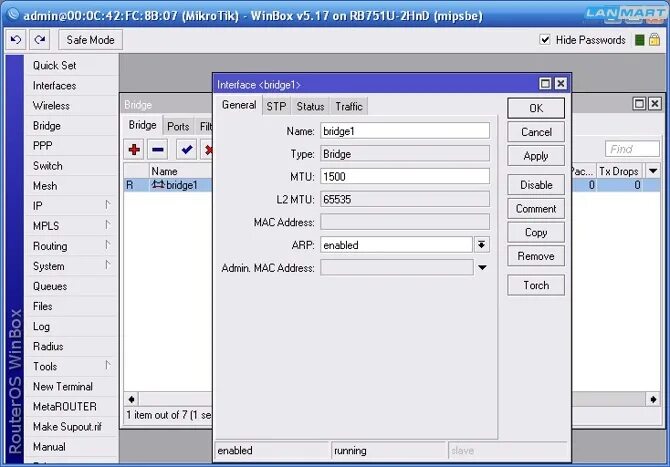The height and width of the screenshot is (467, 670).
Task: Click the Disable button
Action: click(x=536, y=185)
